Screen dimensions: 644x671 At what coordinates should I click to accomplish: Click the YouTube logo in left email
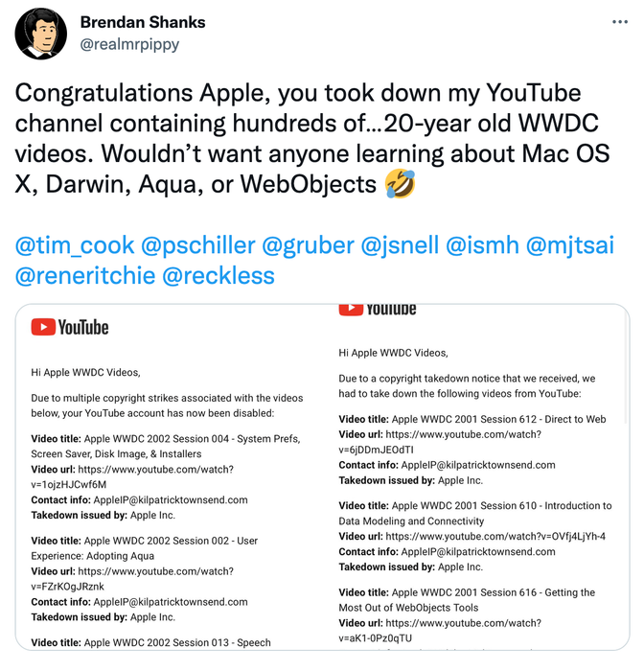(70, 328)
